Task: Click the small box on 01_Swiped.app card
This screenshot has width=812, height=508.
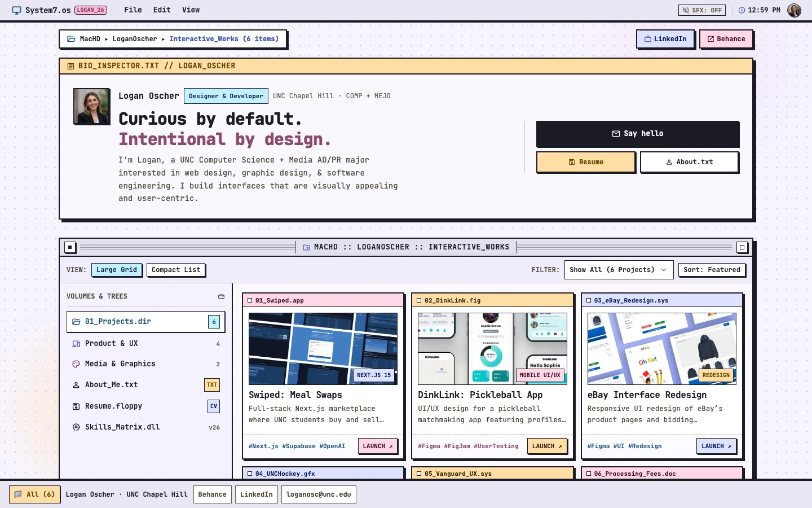Action: coord(250,300)
